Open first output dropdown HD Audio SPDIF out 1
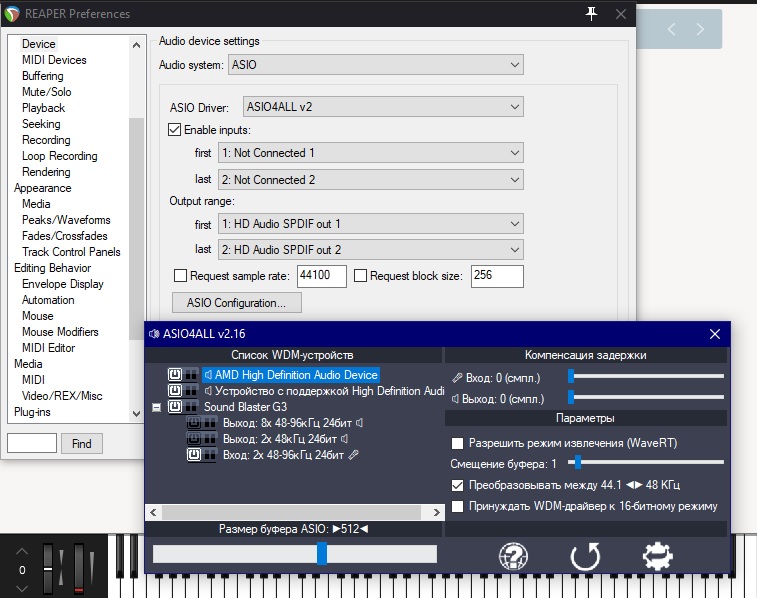 pyautogui.click(x=371, y=224)
